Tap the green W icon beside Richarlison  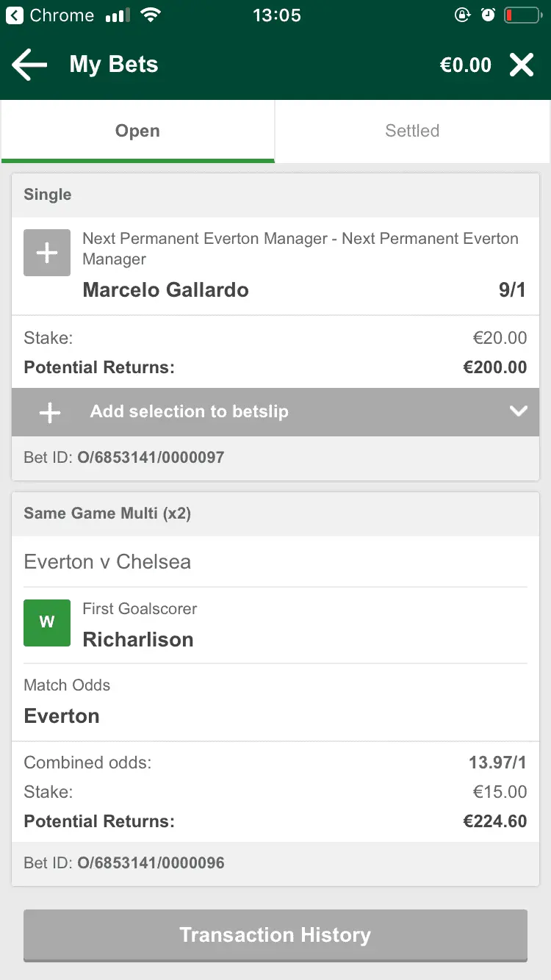pyautogui.click(x=47, y=623)
